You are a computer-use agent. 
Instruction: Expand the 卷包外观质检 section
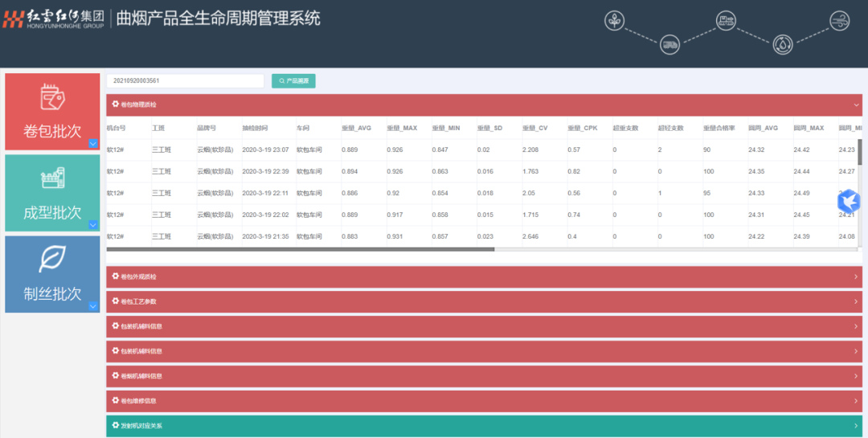(x=484, y=277)
